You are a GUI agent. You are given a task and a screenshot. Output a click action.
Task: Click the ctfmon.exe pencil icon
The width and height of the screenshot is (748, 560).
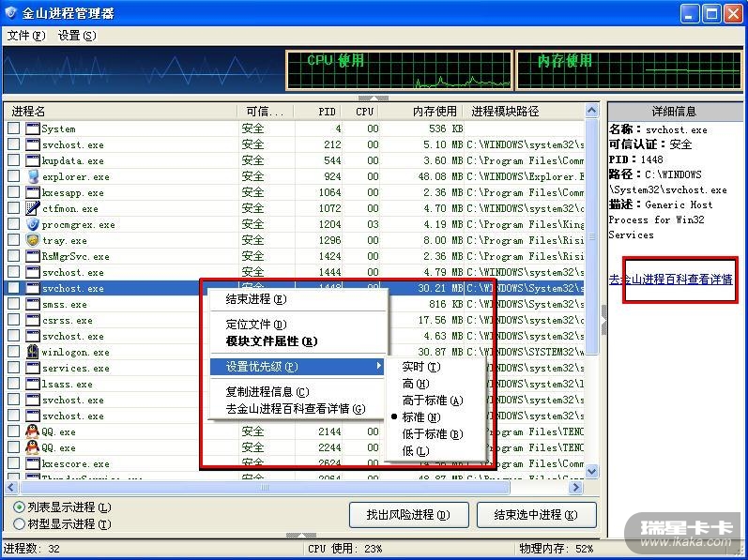pos(33,209)
